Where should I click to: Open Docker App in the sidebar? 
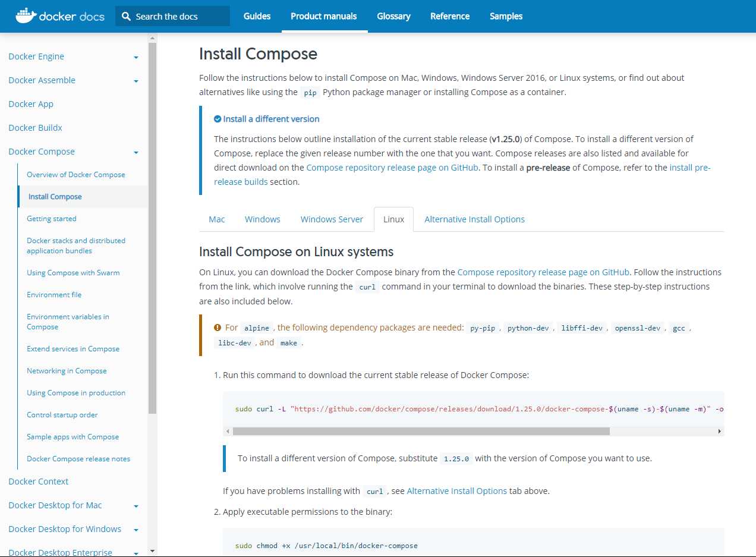pyautogui.click(x=31, y=104)
